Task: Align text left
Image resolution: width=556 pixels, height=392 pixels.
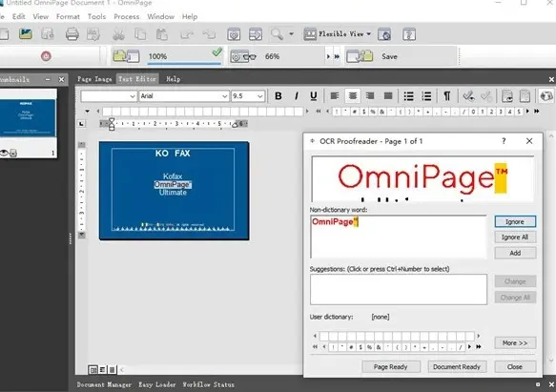Action: [335, 95]
